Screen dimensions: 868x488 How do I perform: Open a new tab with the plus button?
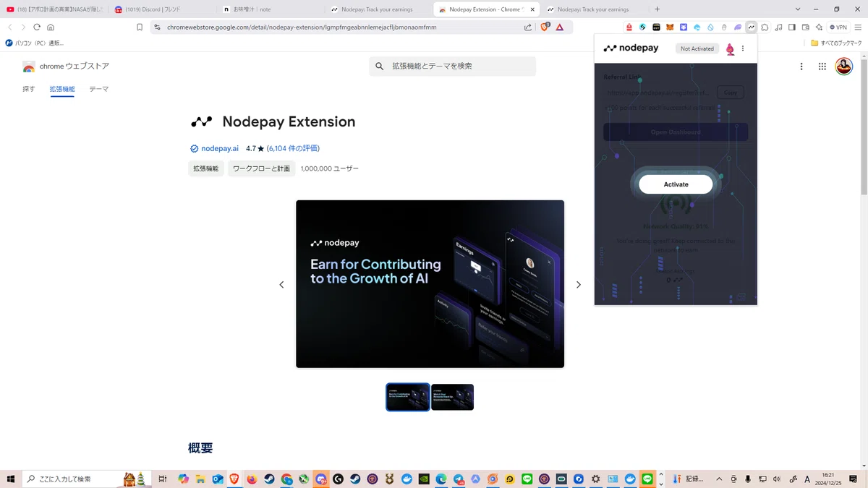point(658,9)
